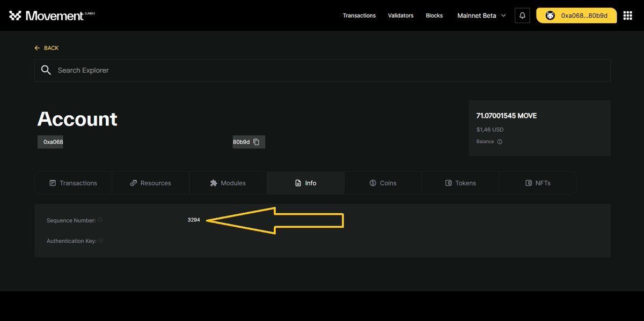Image resolution: width=644 pixels, height=321 pixels.
Task: Click the Coins tab coin icon
Action: tap(371, 183)
